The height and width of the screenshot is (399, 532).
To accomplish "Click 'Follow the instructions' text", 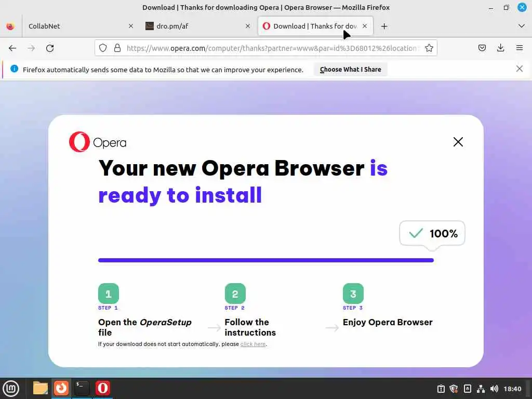I will pos(250,327).
